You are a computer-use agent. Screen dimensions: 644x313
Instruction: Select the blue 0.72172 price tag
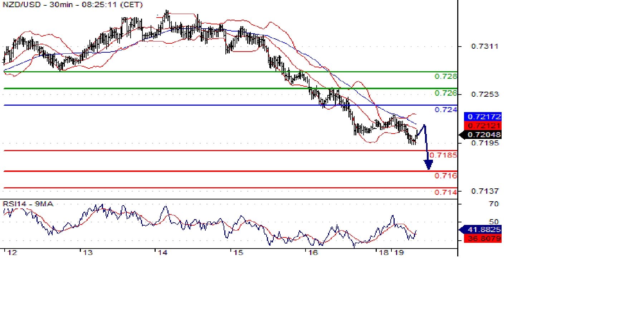pyautogui.click(x=483, y=117)
